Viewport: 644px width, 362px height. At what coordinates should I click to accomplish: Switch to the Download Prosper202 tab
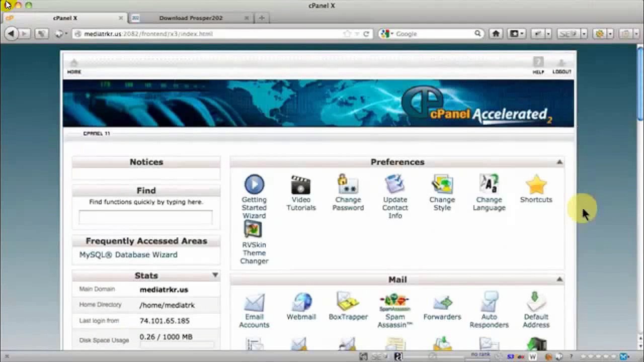191,18
